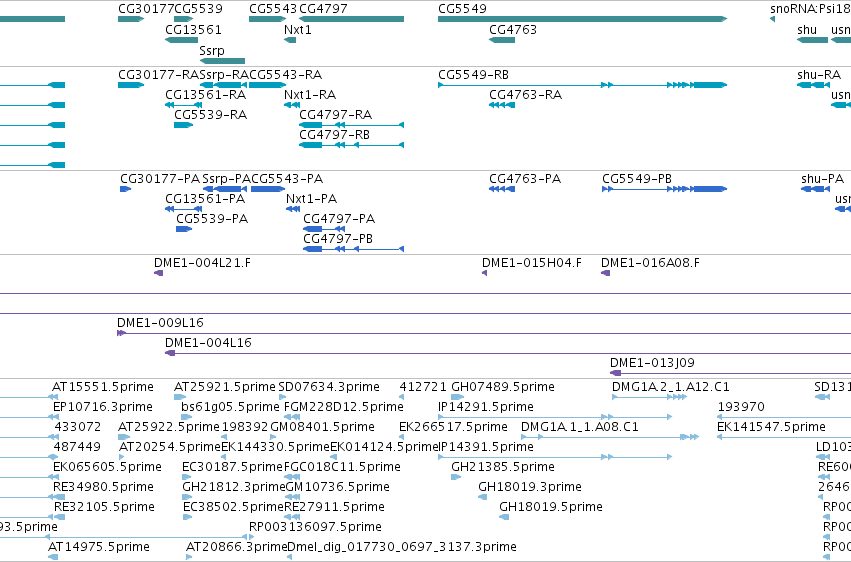Click the CG5543-RA transcript label

[285, 74]
